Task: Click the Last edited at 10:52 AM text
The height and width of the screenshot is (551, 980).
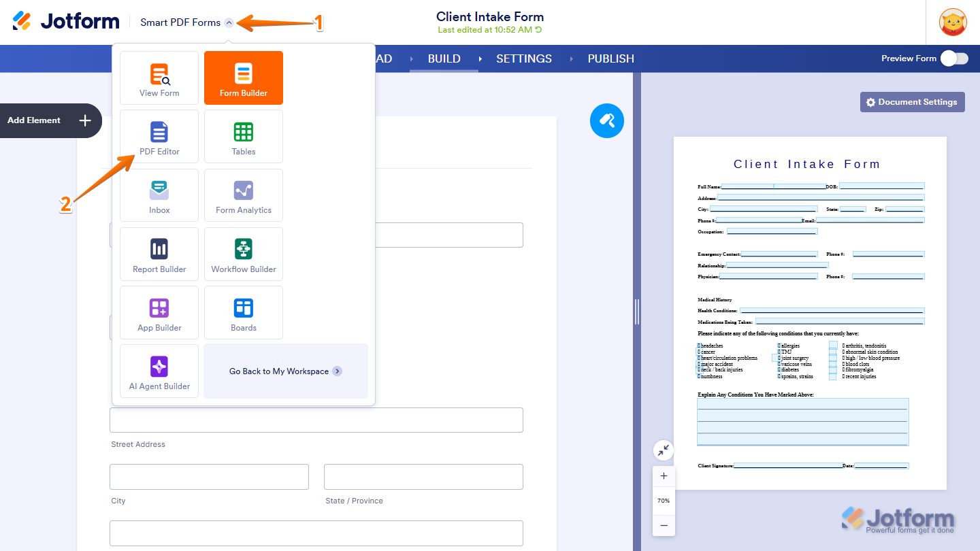Action: pos(485,30)
